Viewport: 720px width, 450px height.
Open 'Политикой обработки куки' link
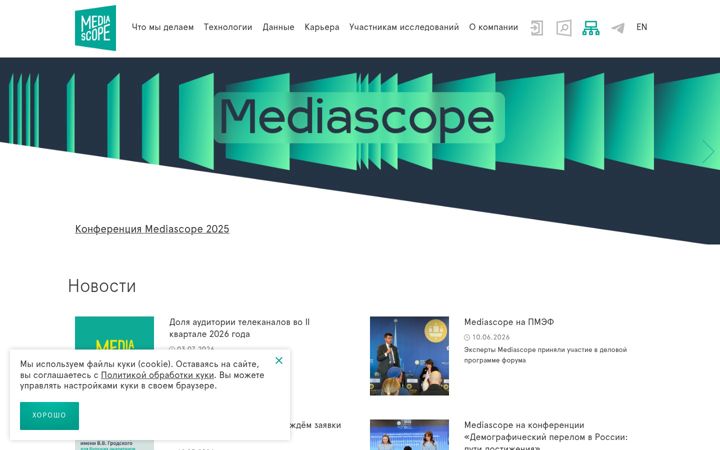[x=157, y=375]
